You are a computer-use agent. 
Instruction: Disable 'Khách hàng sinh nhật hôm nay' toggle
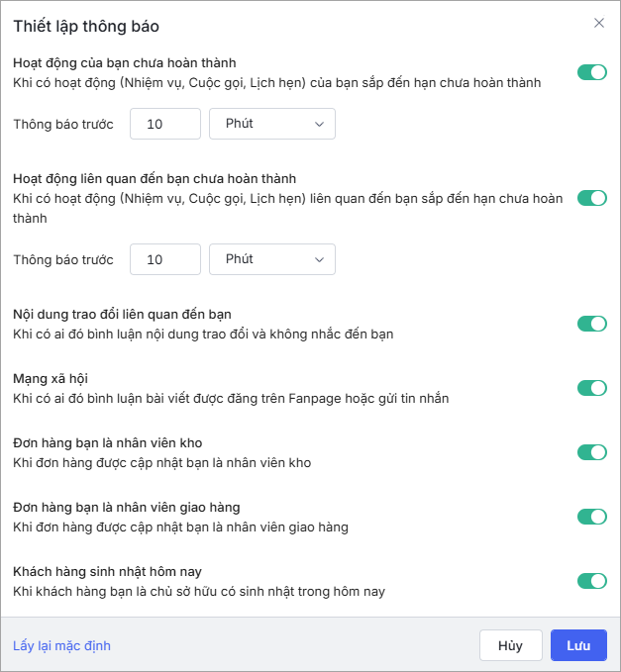[592, 581]
